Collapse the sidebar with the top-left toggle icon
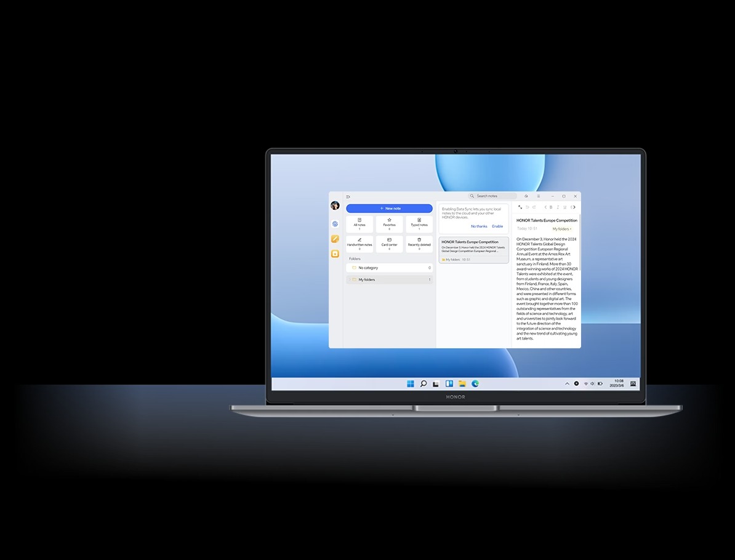This screenshot has height=560, width=735. (x=348, y=197)
